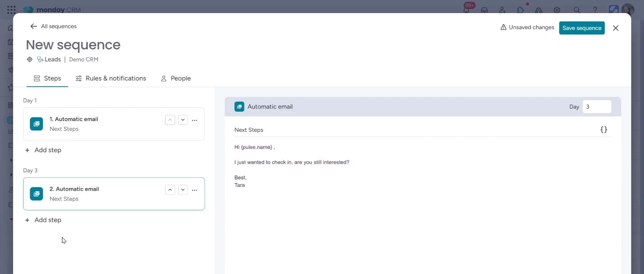
Task: Go back to All sequences
Action: click(x=53, y=26)
